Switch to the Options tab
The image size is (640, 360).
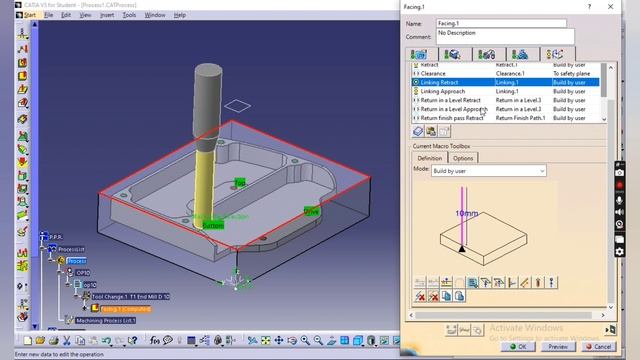[463, 158]
